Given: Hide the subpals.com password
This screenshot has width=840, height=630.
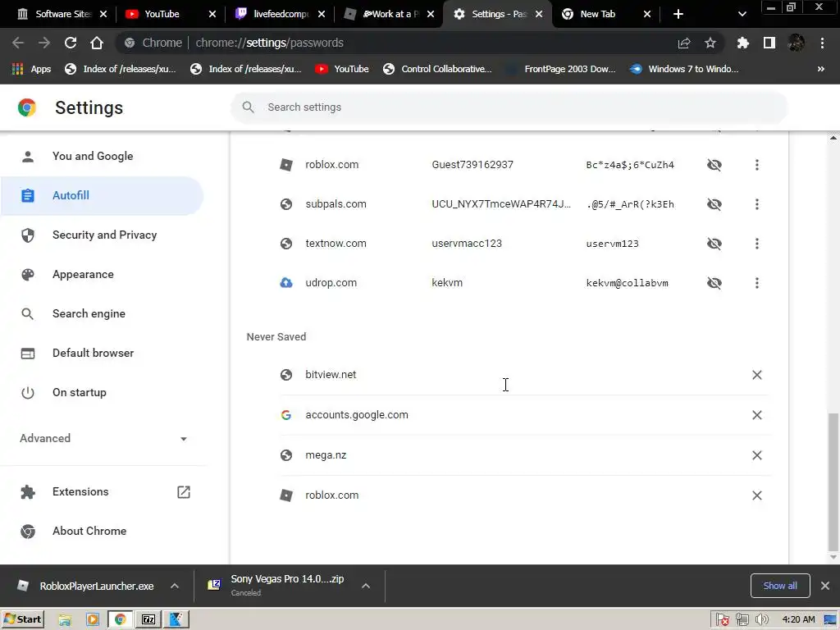Looking at the screenshot, I should coord(714,204).
